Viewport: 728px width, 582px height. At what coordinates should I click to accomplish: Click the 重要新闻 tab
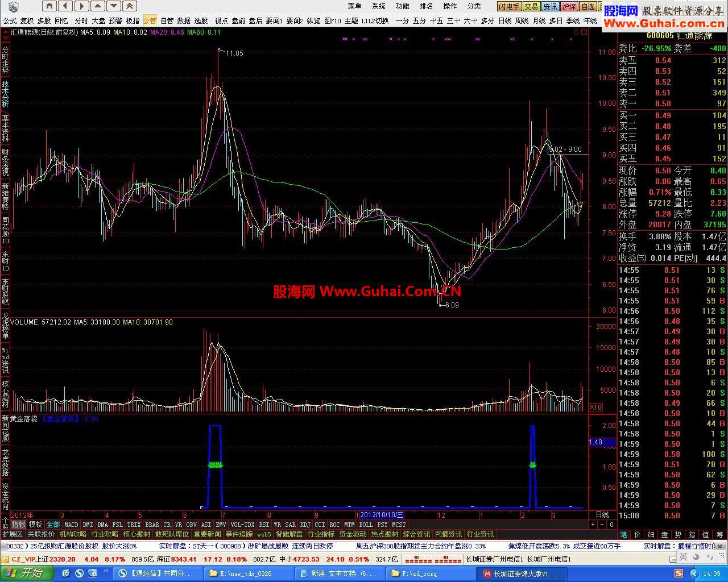click(207, 534)
